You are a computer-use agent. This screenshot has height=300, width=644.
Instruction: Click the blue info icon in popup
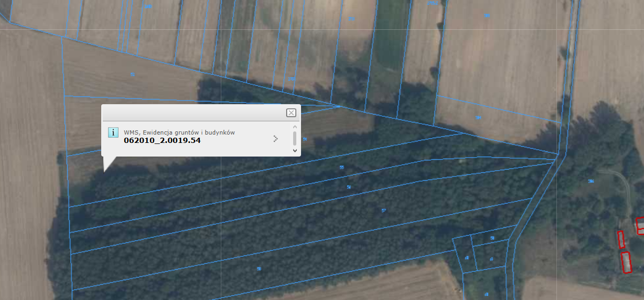tap(113, 132)
